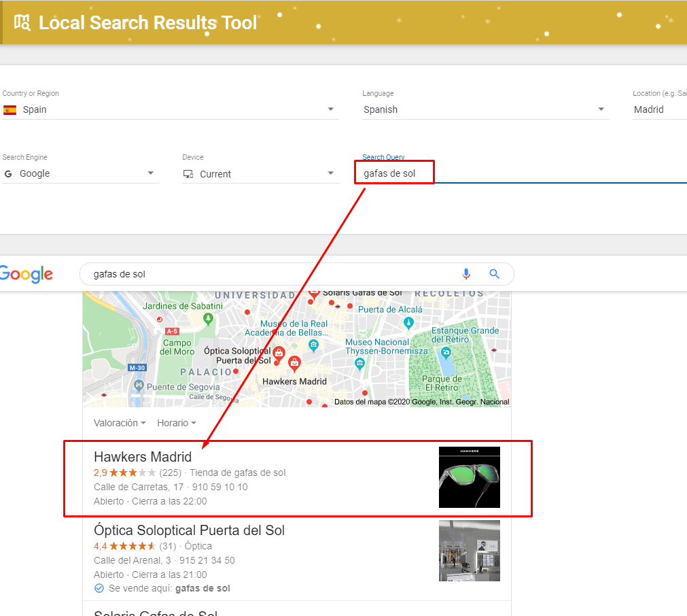Viewport: 687px width, 616px height.
Task: Click the Estanque Grande del Retiro marker
Action: (446, 352)
